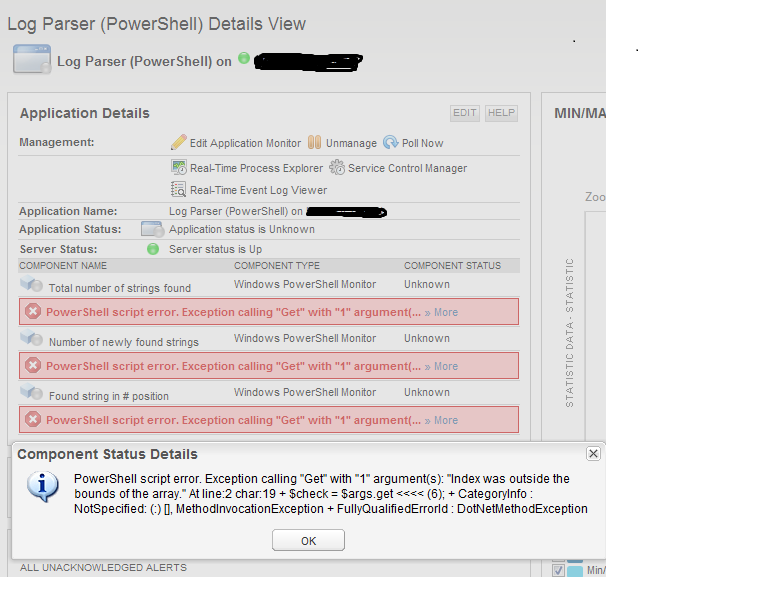
Task: Open Number of newly found strings component
Action: pyautogui.click(x=124, y=342)
